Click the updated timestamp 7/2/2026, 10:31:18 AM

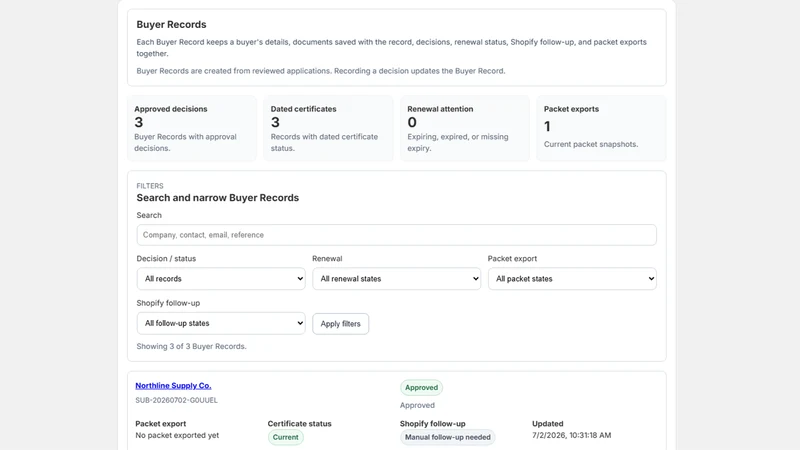571,435
